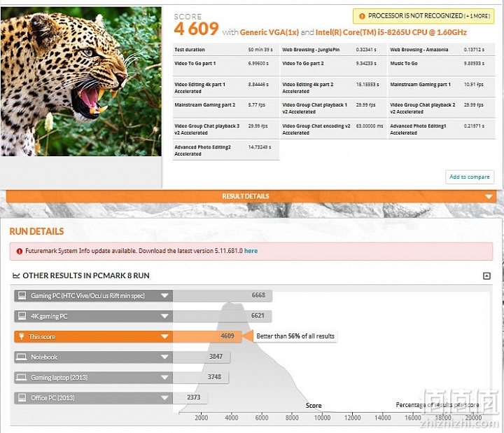This screenshot has height=433, width=504.
Task: Collapse the Other Results in PCMark 8 Run panel
Action: [x=486, y=275]
